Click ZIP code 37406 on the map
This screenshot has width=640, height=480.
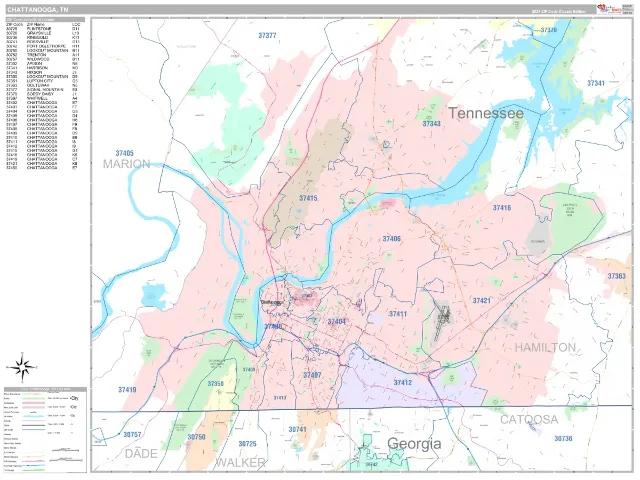click(392, 239)
